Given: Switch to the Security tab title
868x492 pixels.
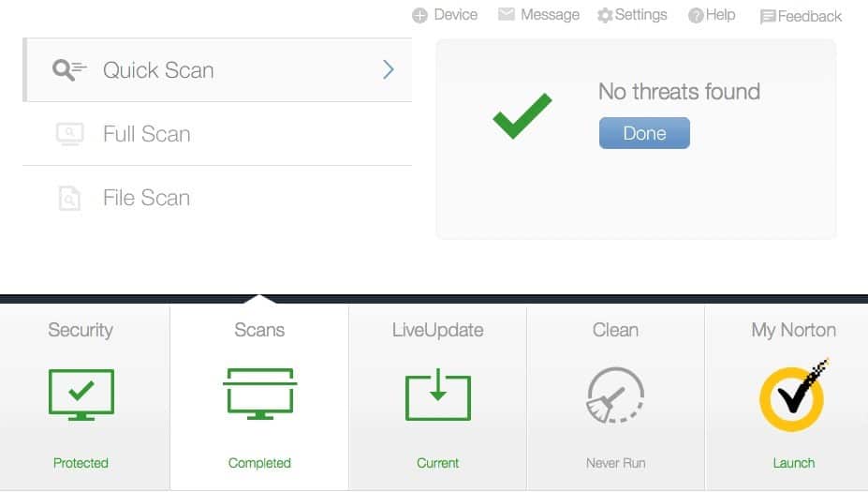Looking at the screenshot, I should [x=81, y=330].
